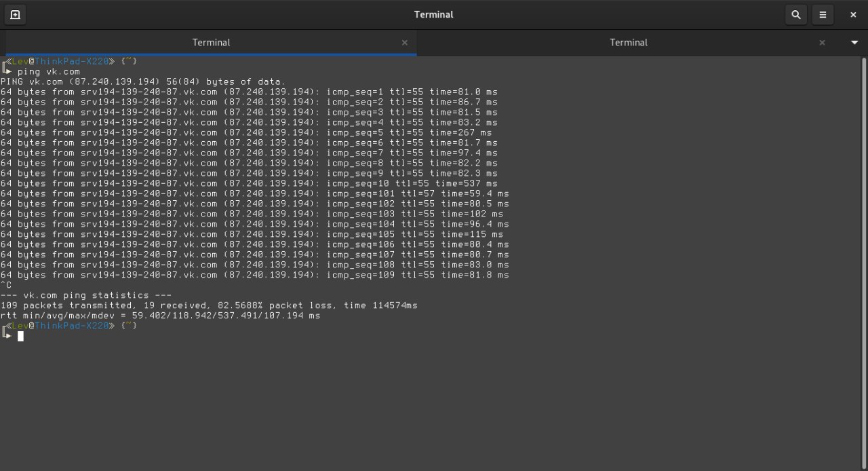
Task: Click the icmp_seq=9 time=82.3 ms line
Action: pos(249,173)
